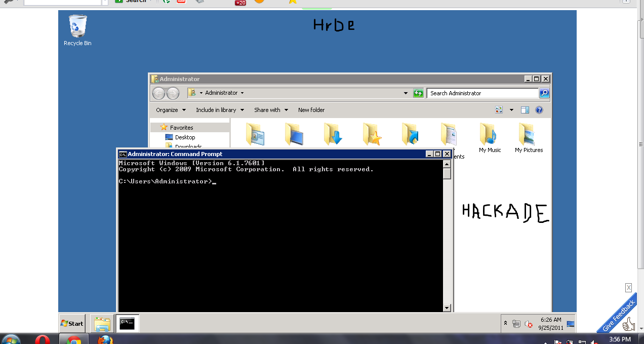644x344 pixels.
Task: Click New folder in Explorer toolbar
Action: click(311, 110)
